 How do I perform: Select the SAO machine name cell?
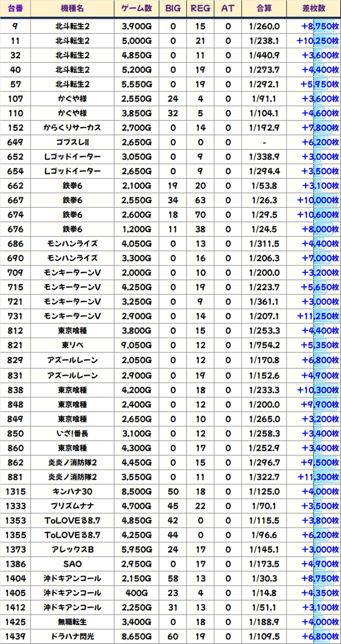pyautogui.click(x=72, y=564)
